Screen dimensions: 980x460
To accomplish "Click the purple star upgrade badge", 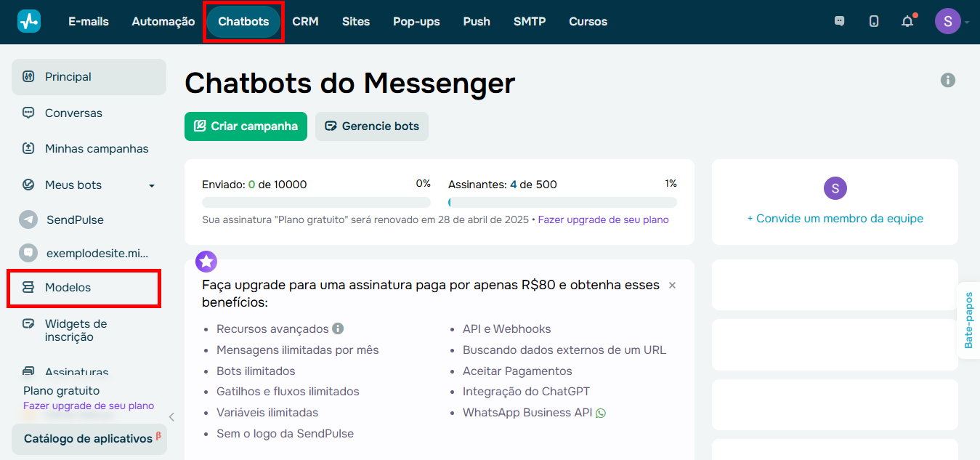I will [206, 262].
